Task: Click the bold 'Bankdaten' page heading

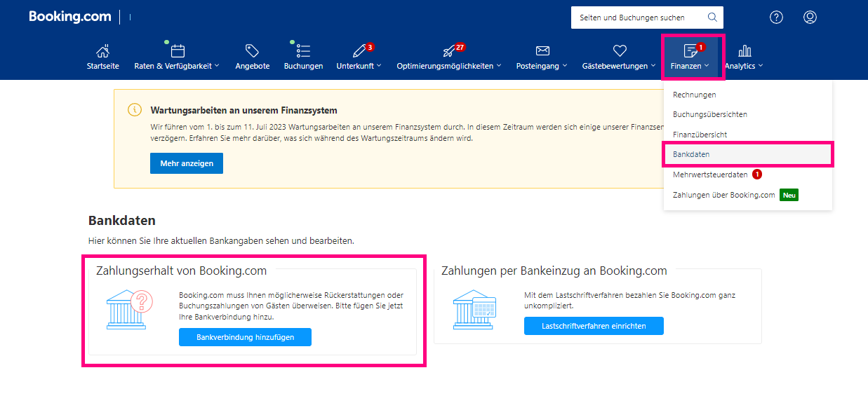Action: (x=121, y=221)
